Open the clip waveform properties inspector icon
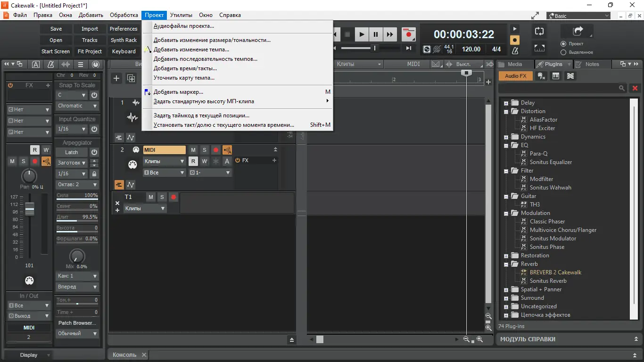The width and height of the screenshot is (644, 362). click(x=66, y=65)
